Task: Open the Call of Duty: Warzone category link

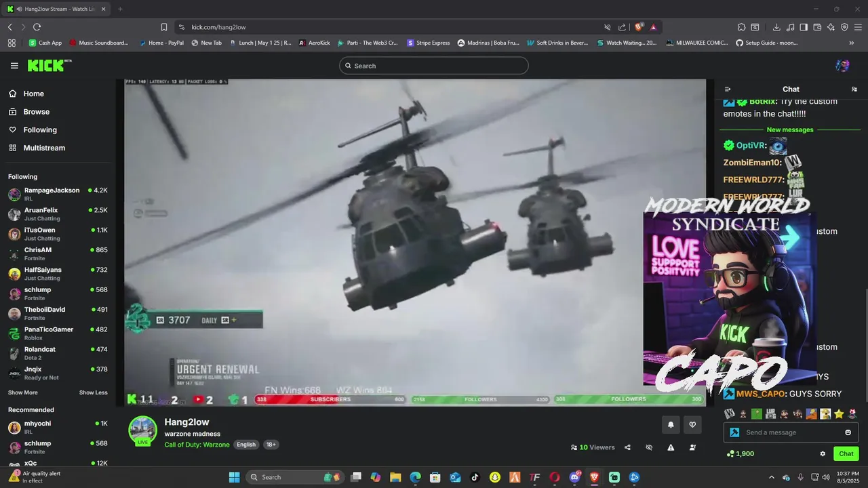Action: [x=197, y=445]
